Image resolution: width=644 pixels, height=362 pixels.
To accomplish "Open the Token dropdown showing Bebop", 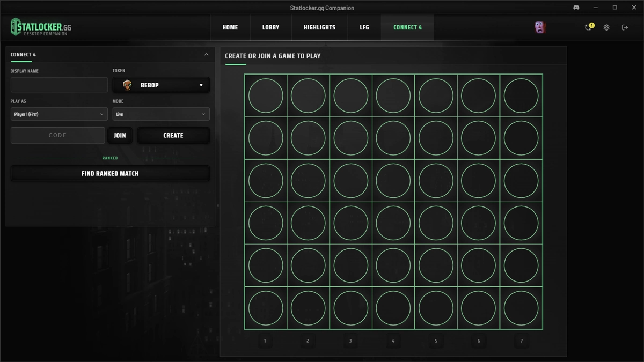I will pyautogui.click(x=161, y=85).
